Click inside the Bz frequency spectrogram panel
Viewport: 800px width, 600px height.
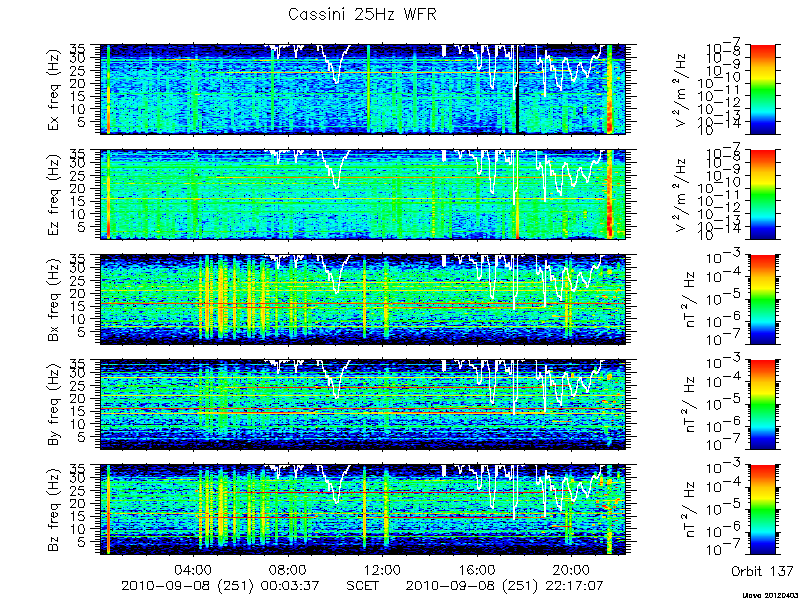click(x=363, y=510)
